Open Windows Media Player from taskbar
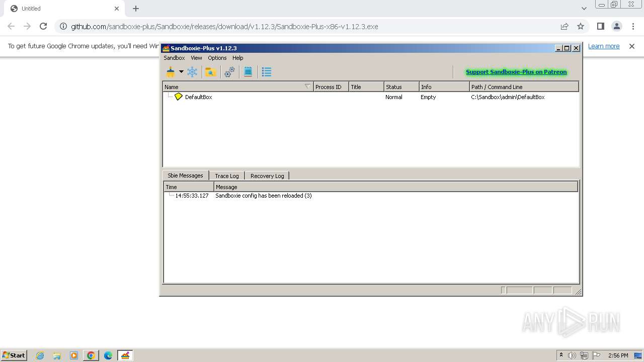644x362 pixels. click(74, 355)
